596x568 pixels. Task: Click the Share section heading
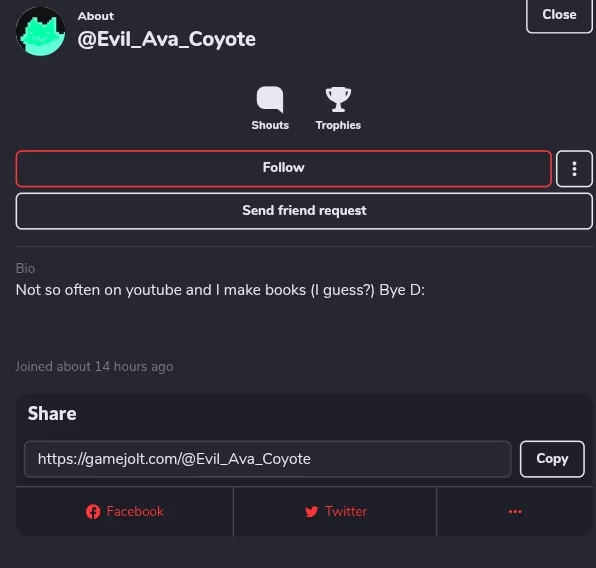click(x=52, y=414)
